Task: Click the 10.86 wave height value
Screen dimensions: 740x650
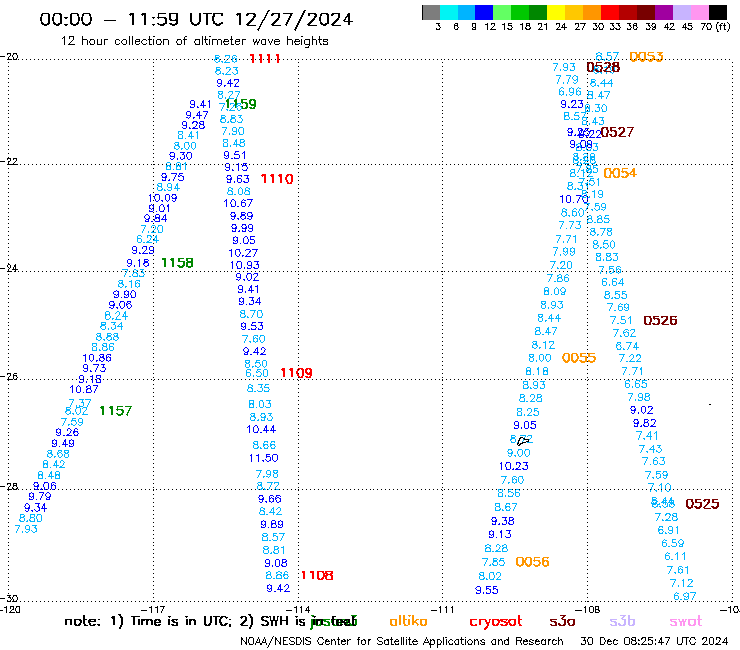Action: click(97, 358)
